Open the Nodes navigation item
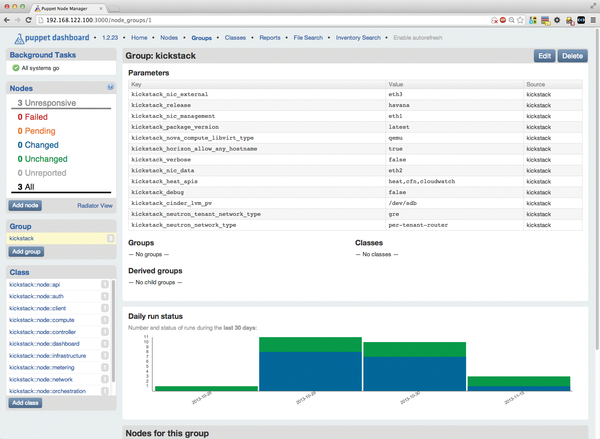 pos(169,38)
